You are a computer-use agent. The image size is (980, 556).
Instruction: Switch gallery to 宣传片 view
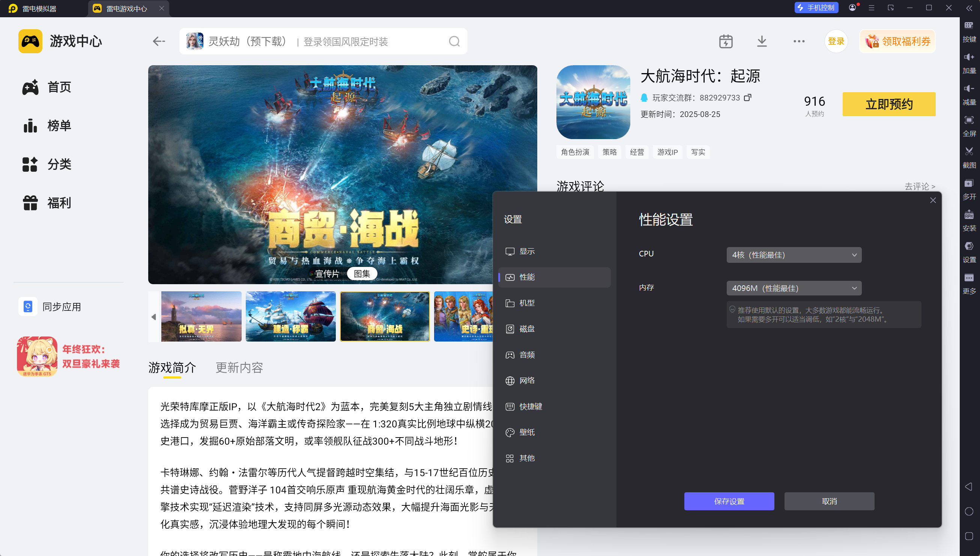[x=327, y=273]
